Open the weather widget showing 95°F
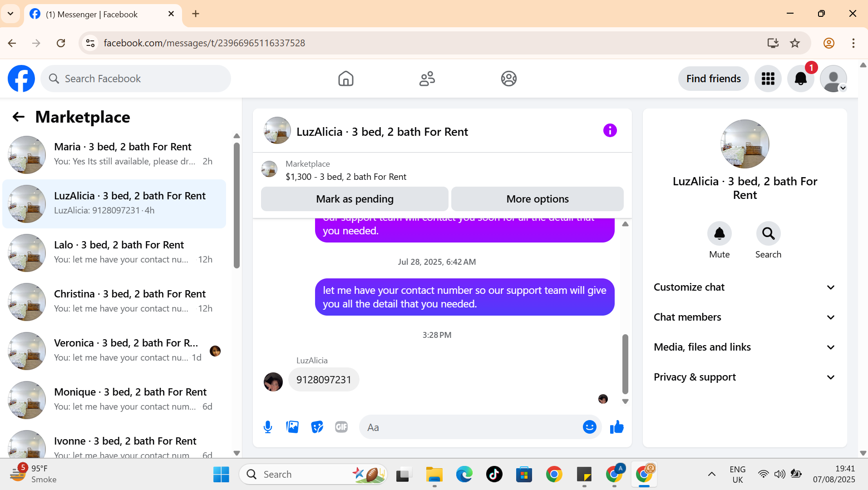This screenshot has height=490, width=868. (34, 474)
